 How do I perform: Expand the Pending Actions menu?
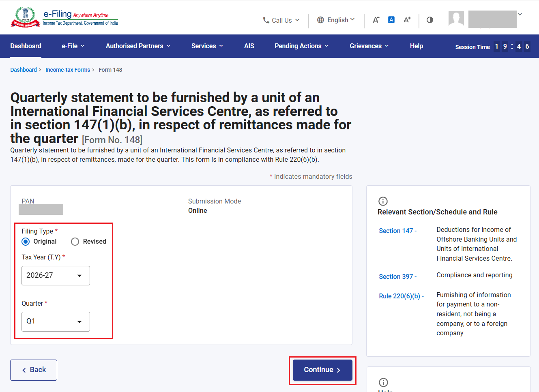pyautogui.click(x=301, y=46)
